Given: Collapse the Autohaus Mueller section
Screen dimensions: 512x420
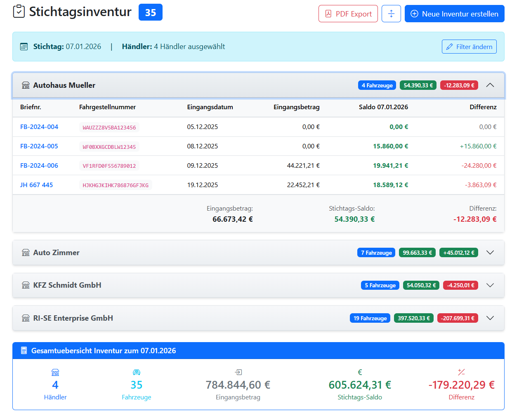Looking at the screenshot, I should pyautogui.click(x=490, y=85).
